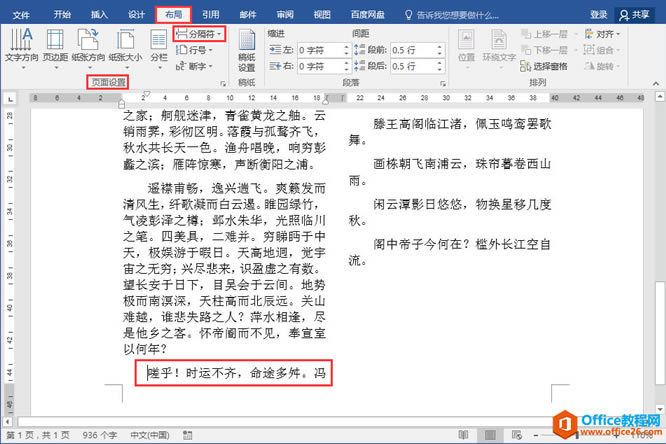Click the tab stop selector on ruler

click(10, 99)
